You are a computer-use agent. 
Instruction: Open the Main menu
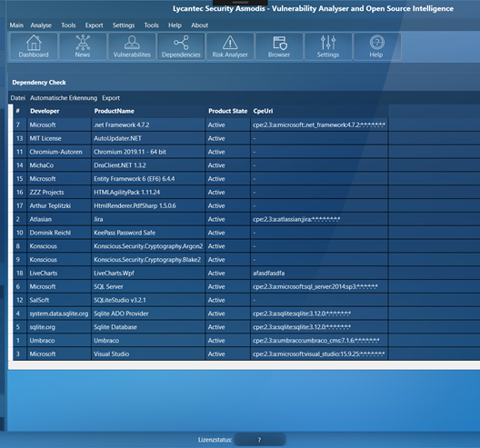tap(16, 25)
